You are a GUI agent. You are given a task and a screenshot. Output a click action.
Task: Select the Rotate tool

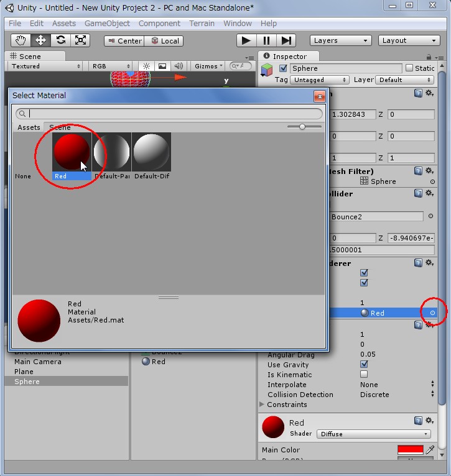point(60,40)
